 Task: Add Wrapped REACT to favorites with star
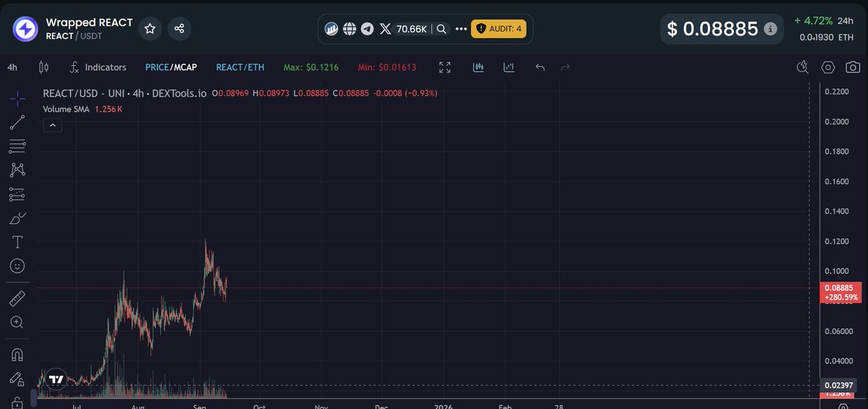pos(150,29)
